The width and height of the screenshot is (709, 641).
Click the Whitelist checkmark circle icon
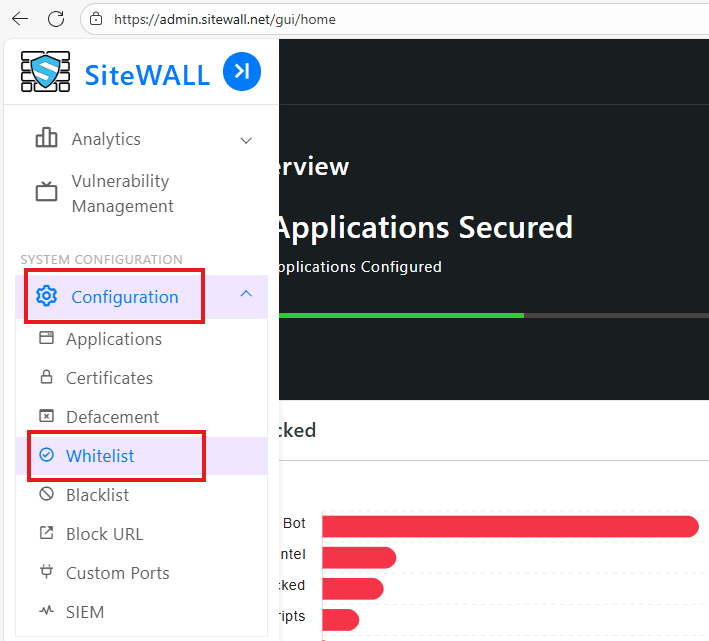[46, 456]
